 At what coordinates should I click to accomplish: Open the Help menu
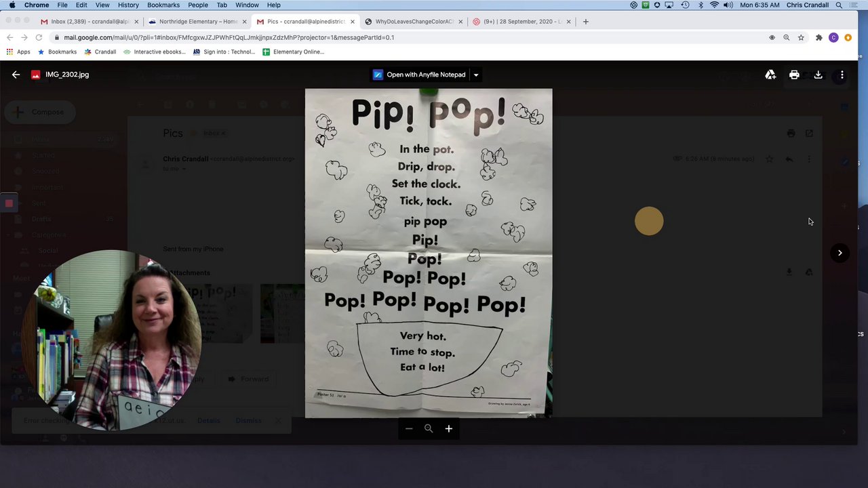tap(273, 5)
